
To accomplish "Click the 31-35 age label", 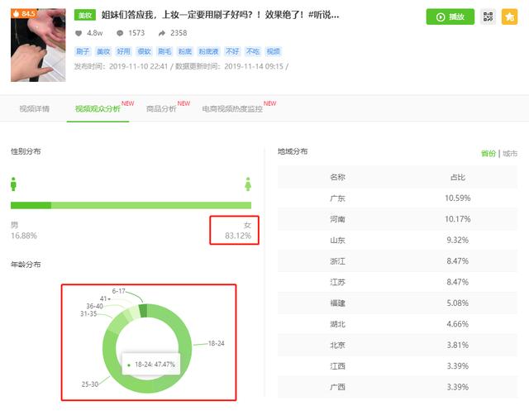I will (x=88, y=314).
